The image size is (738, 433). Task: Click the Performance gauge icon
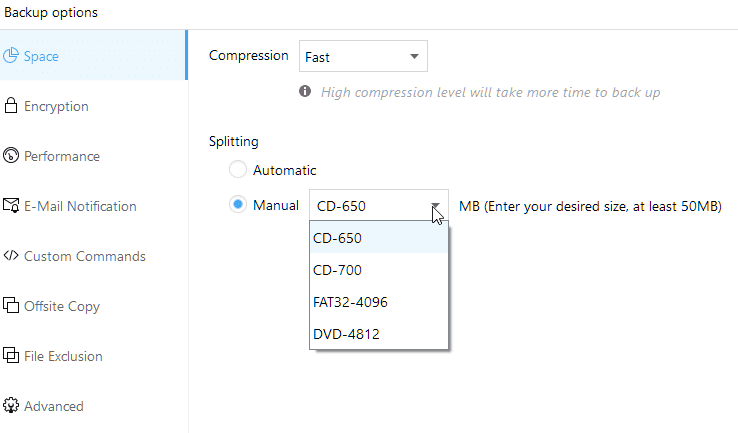point(11,155)
